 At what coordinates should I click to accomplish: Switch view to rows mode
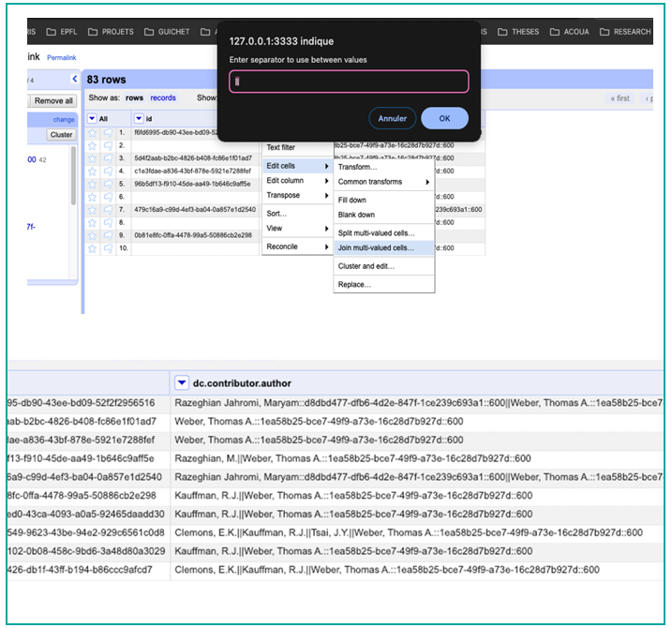pos(134,98)
